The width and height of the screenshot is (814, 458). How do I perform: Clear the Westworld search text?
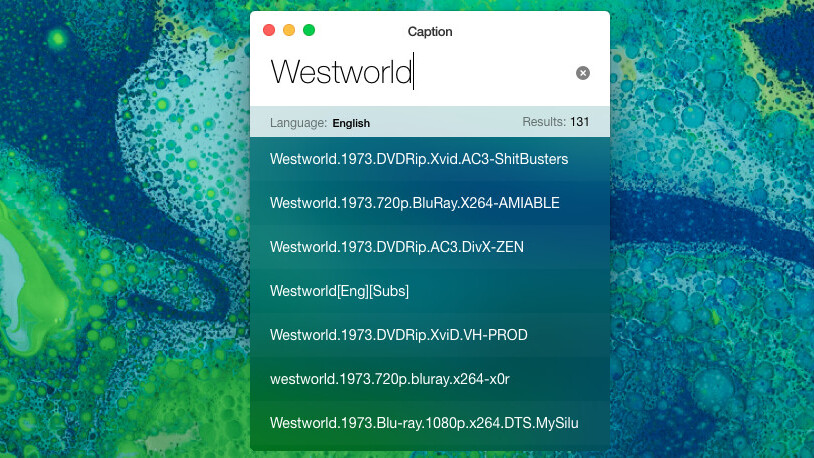[583, 73]
